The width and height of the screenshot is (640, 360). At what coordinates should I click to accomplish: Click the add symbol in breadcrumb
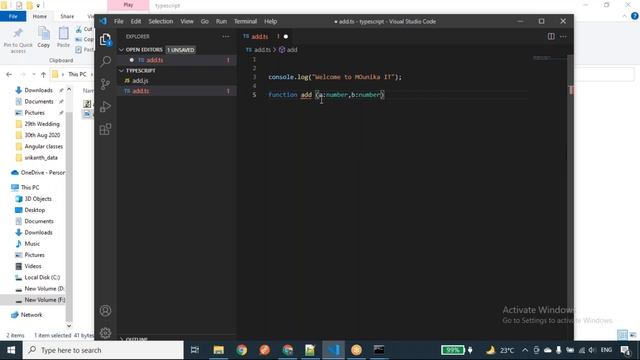click(288, 50)
